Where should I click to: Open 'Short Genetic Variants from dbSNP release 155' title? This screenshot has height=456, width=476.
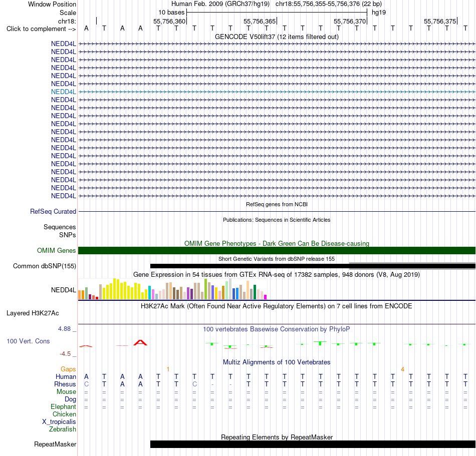pos(277,259)
